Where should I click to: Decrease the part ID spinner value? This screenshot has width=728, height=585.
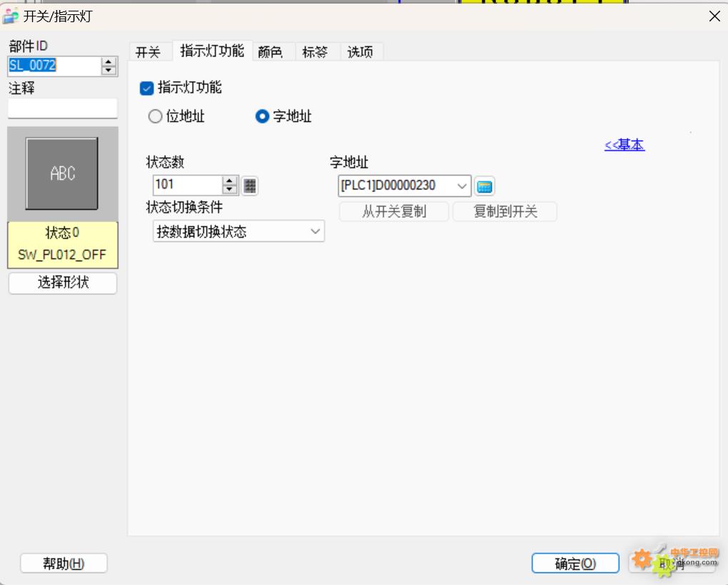click(x=108, y=70)
